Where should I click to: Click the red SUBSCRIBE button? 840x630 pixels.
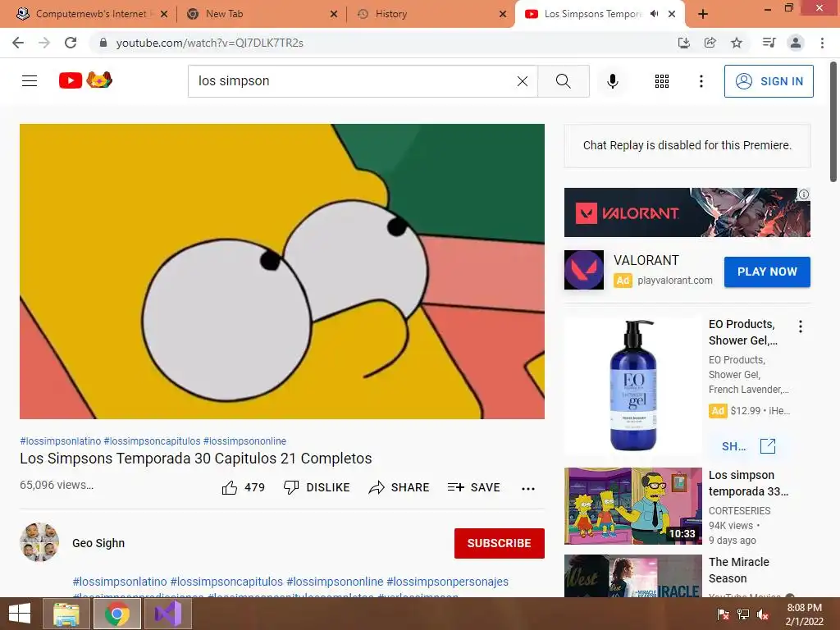point(500,543)
